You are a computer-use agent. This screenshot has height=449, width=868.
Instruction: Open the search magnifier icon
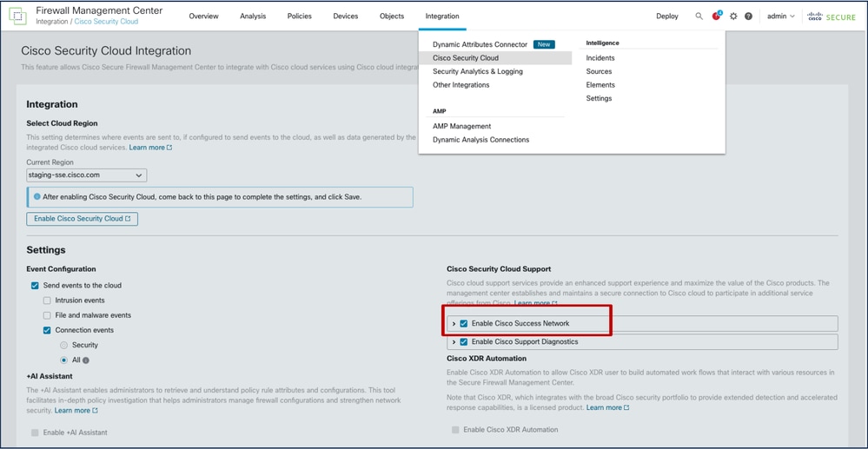(x=699, y=16)
